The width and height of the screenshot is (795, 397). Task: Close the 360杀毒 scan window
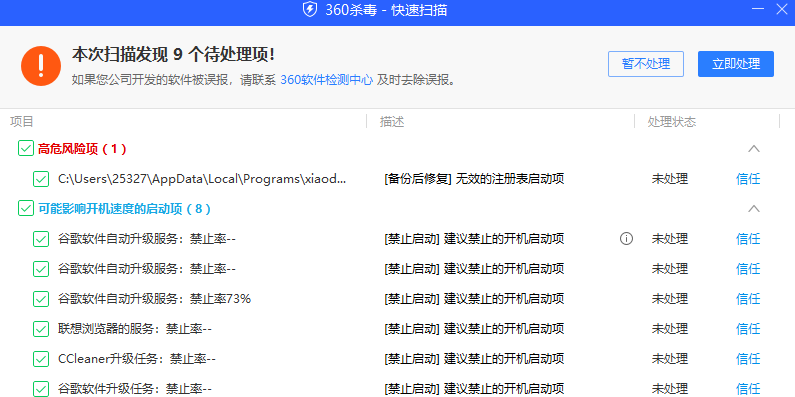click(782, 9)
